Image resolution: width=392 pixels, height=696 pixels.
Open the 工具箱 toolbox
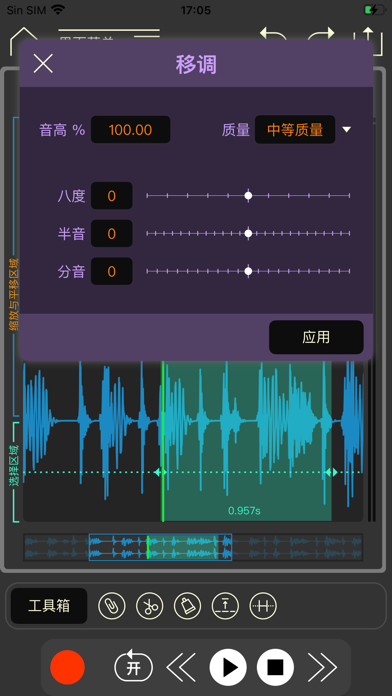click(49, 606)
